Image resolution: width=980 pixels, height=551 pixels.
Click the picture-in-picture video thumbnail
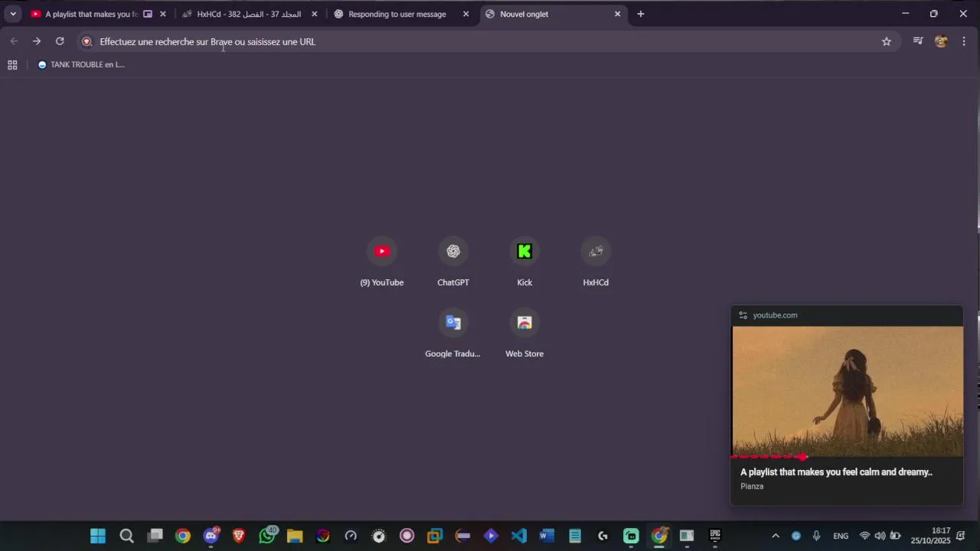tap(848, 391)
